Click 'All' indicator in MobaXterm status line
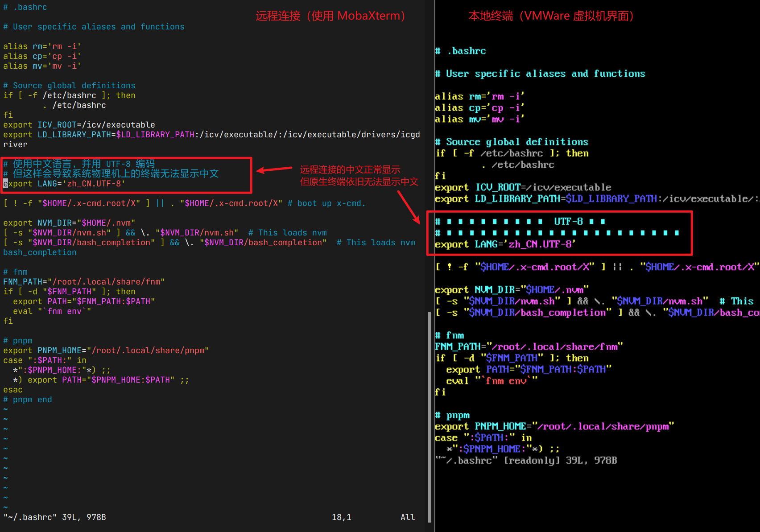This screenshot has height=532, width=760. [408, 517]
